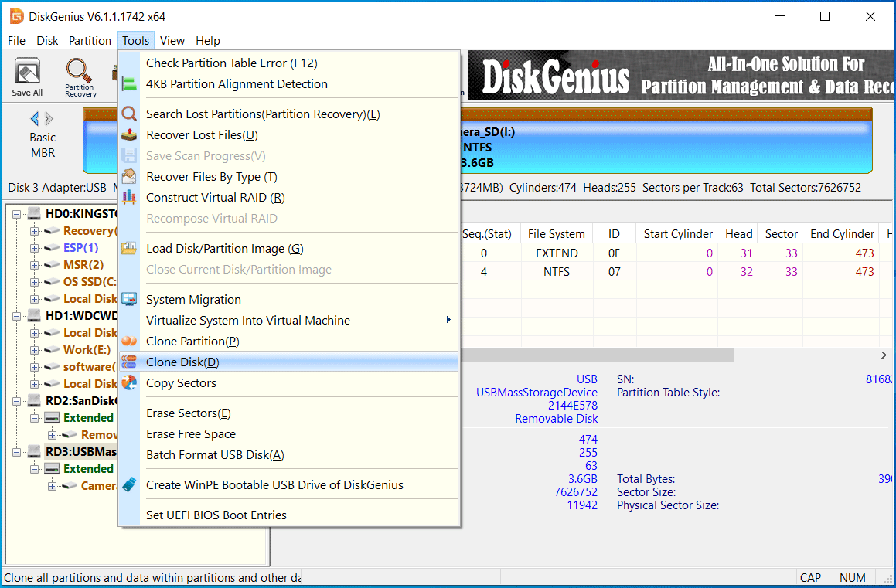Select Clone Disk(D) menu entry
This screenshot has width=896, height=588.
tap(289, 362)
